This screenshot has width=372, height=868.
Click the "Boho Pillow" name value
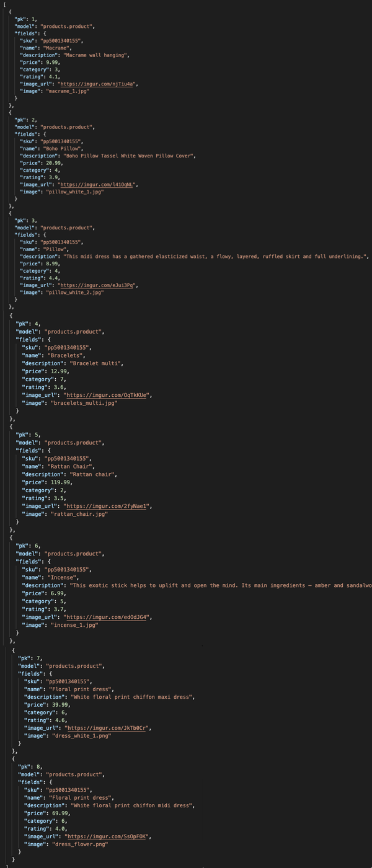click(x=61, y=149)
